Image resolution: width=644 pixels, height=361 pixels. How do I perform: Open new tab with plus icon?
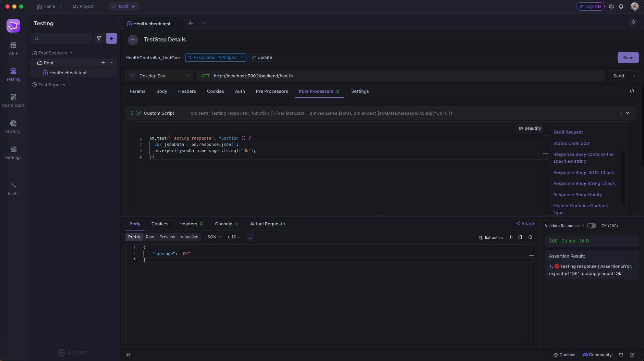(x=191, y=23)
